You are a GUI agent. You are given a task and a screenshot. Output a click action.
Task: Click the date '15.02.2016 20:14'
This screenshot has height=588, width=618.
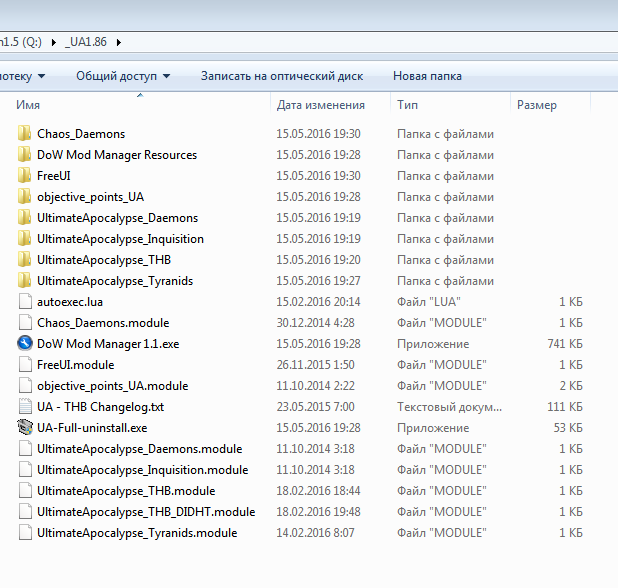click(318, 301)
